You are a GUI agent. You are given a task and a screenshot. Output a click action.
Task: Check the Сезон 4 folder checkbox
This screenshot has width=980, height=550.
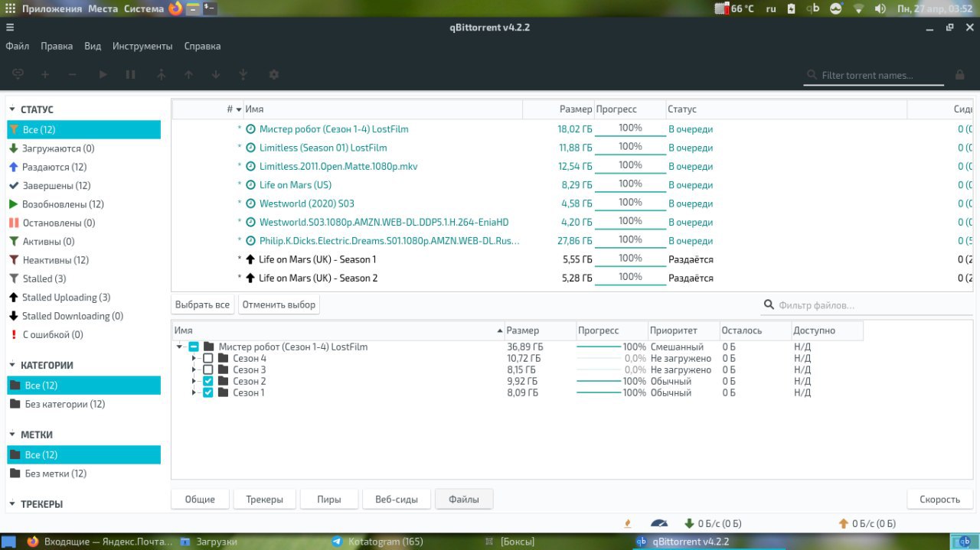coord(207,358)
